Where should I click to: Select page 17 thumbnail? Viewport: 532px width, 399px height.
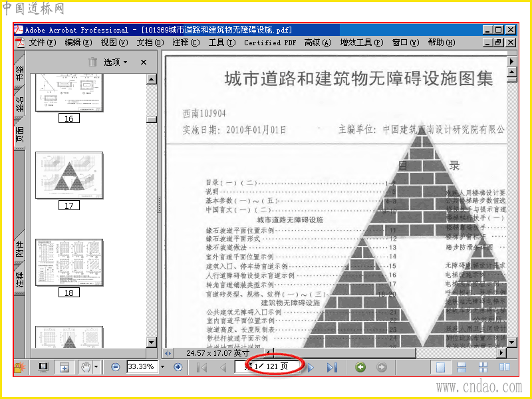[69, 176]
